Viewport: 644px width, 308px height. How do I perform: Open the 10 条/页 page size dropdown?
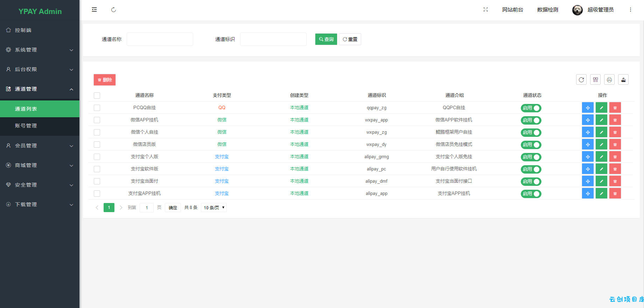tap(214, 208)
